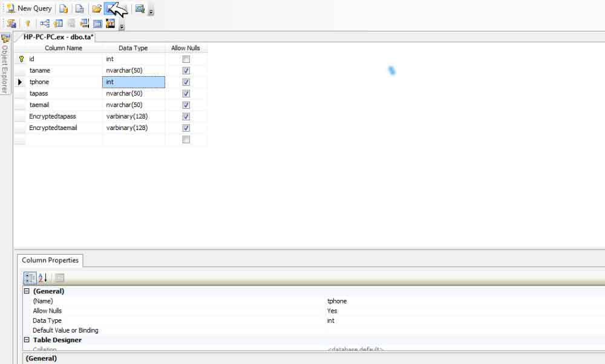Image resolution: width=605 pixels, height=364 pixels.
Task: Open the Relationships toolbar icon
Action: tap(45, 24)
